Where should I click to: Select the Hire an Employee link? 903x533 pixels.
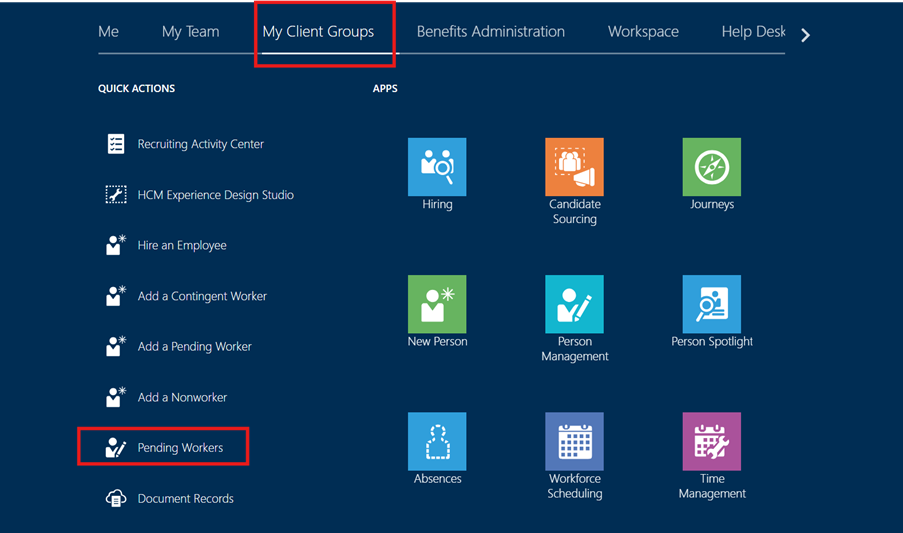(182, 245)
